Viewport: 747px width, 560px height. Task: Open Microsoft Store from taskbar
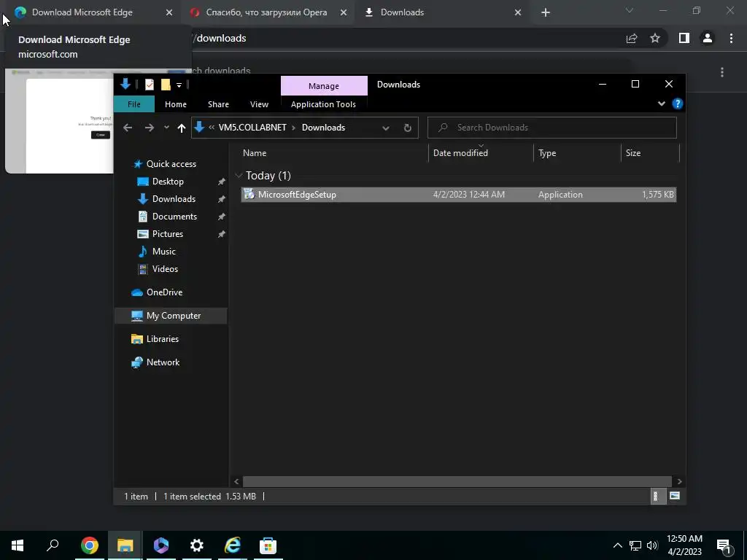[268, 545]
